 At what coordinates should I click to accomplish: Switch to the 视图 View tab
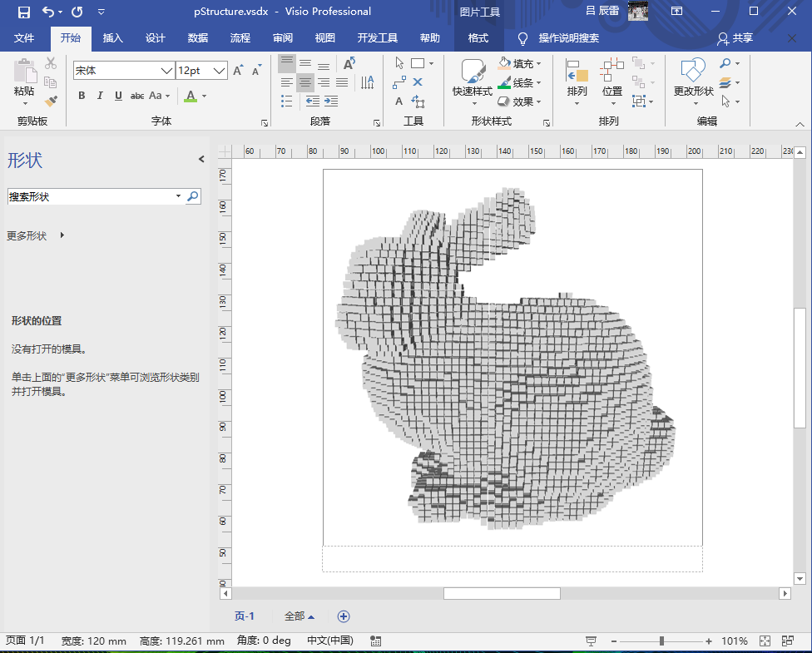pos(325,37)
